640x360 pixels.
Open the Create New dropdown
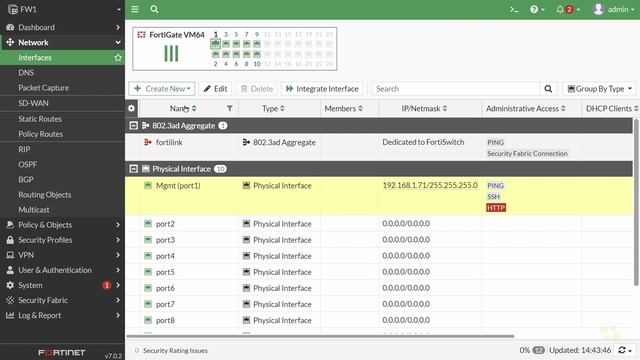[x=162, y=89]
